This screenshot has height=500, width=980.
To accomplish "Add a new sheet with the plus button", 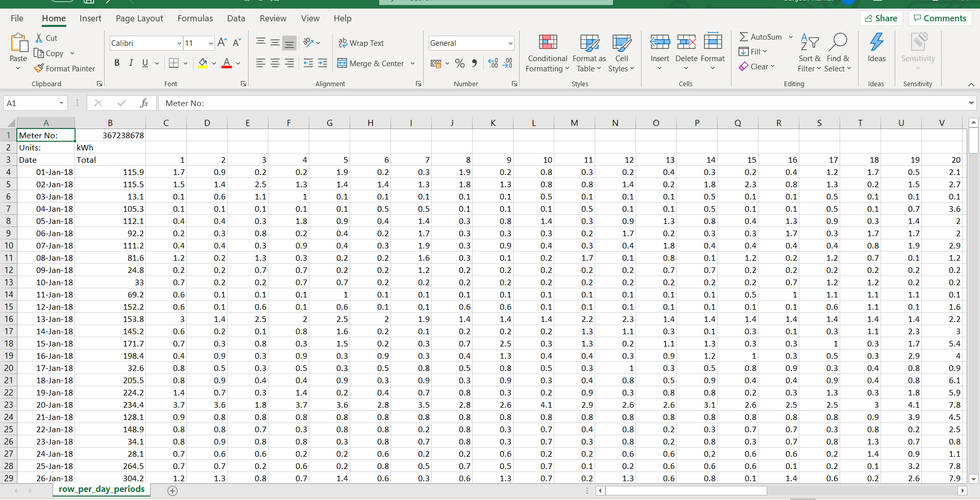I will tap(172, 491).
